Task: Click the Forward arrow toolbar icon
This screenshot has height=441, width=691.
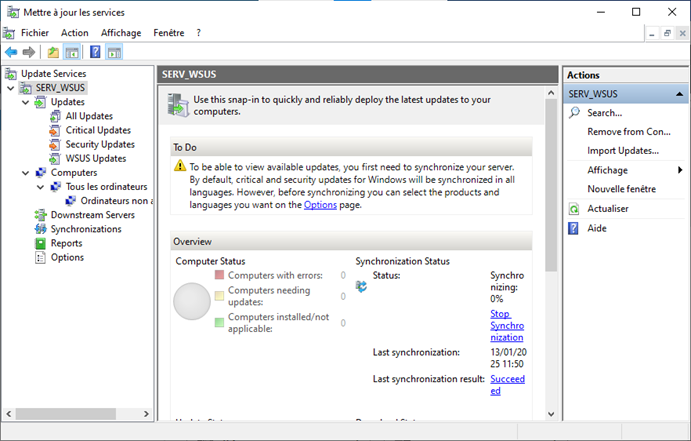Action: pyautogui.click(x=29, y=52)
